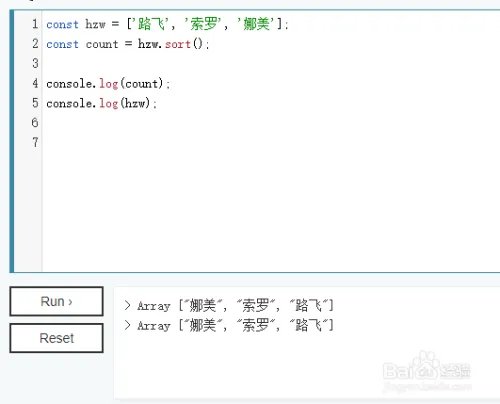Click the '娜美' string in line 1
Image resolution: width=500 pixels, height=404 pixels.
[256, 24]
